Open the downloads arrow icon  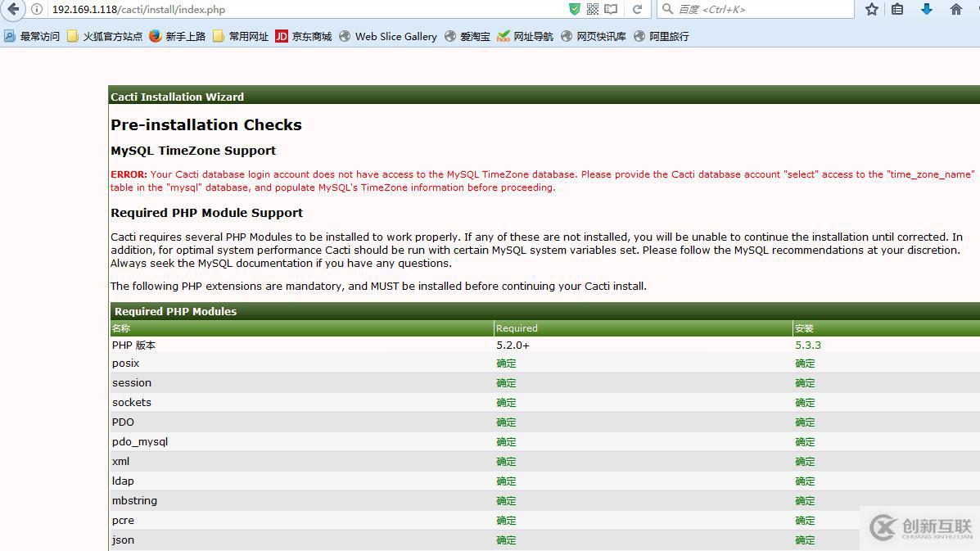point(927,9)
